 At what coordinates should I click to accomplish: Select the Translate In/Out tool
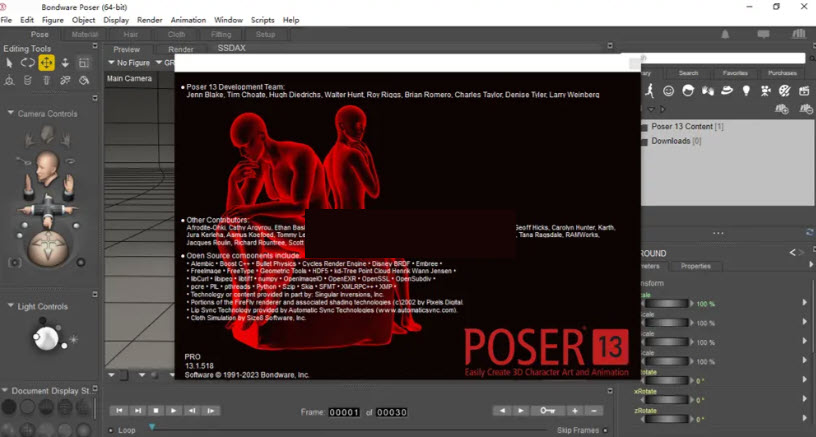coord(65,63)
